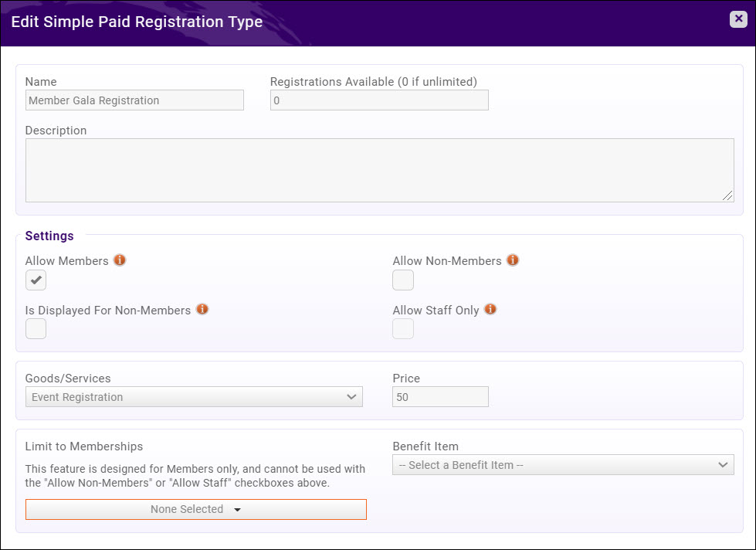
Task: Click the info icon beside Allow Members
Action: (120, 260)
